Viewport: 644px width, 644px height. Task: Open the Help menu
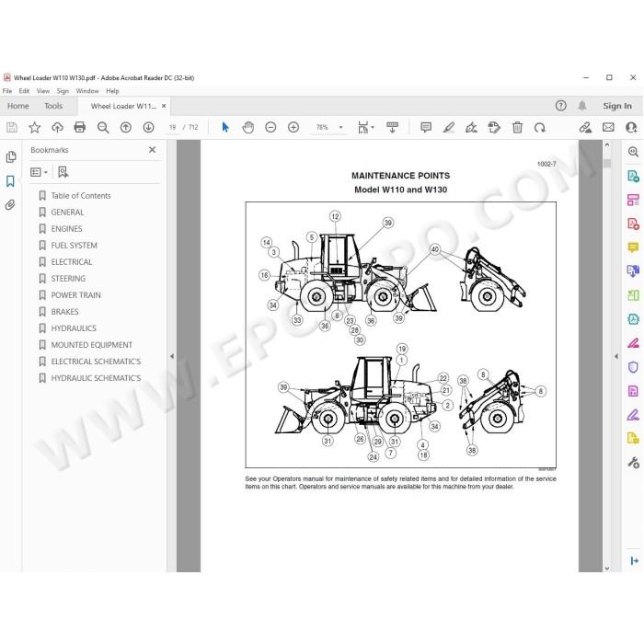[x=112, y=91]
